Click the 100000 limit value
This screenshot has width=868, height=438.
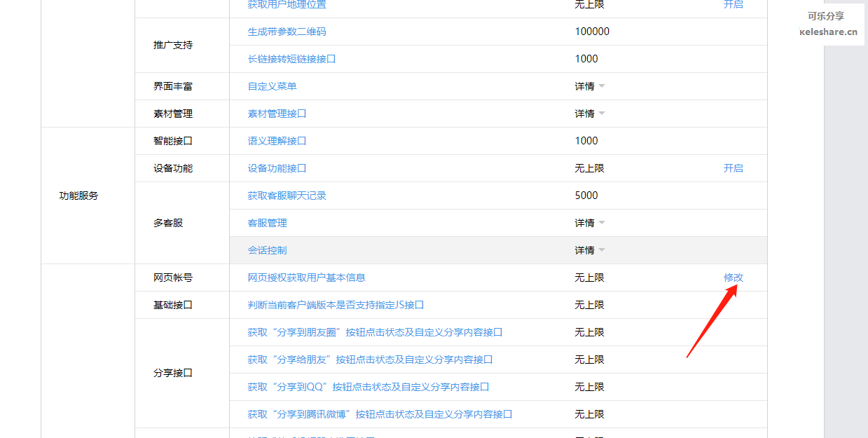tap(592, 32)
